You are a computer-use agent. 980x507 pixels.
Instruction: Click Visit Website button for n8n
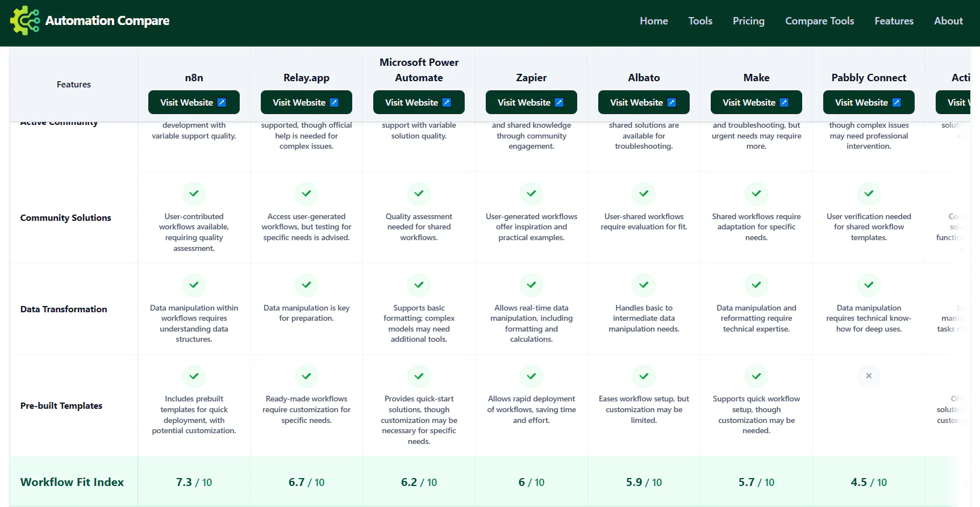pyautogui.click(x=194, y=102)
